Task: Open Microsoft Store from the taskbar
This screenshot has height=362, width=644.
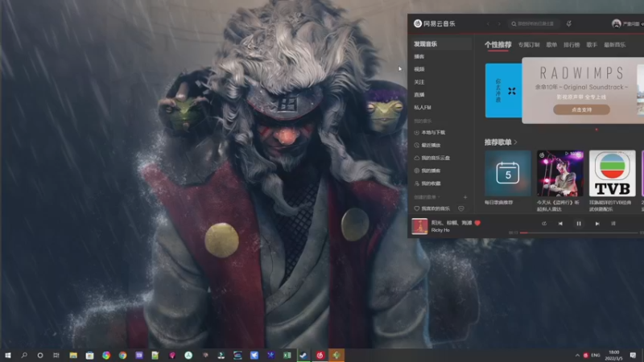Action: 89,356
